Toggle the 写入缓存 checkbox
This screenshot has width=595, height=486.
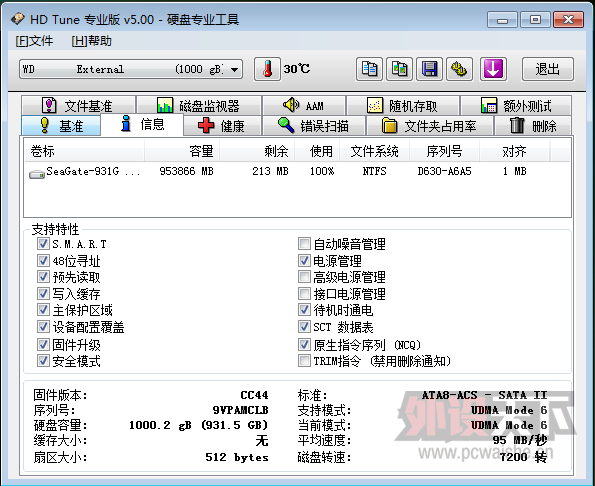coord(43,294)
